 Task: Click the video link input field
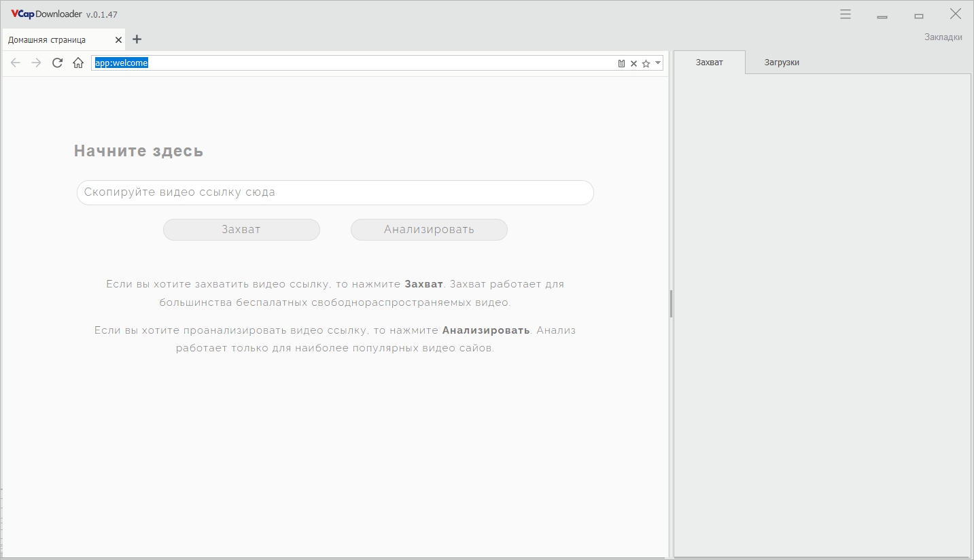[x=335, y=192]
